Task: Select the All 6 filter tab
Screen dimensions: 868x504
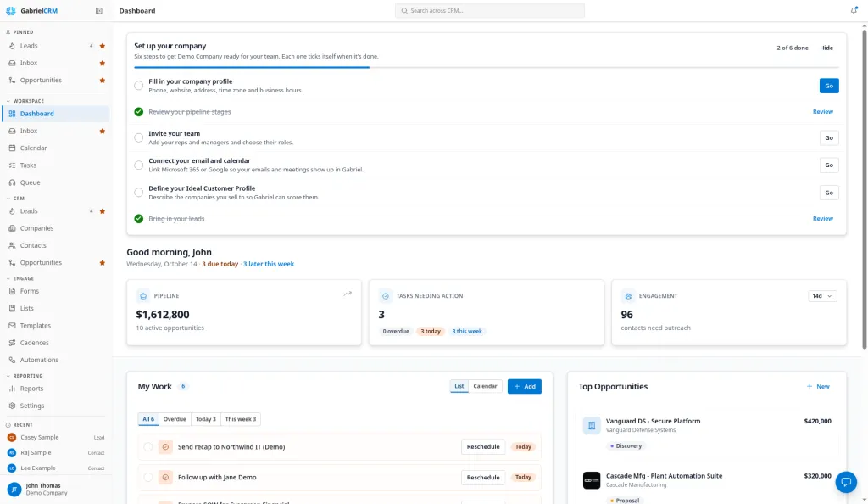Action: coord(148,419)
